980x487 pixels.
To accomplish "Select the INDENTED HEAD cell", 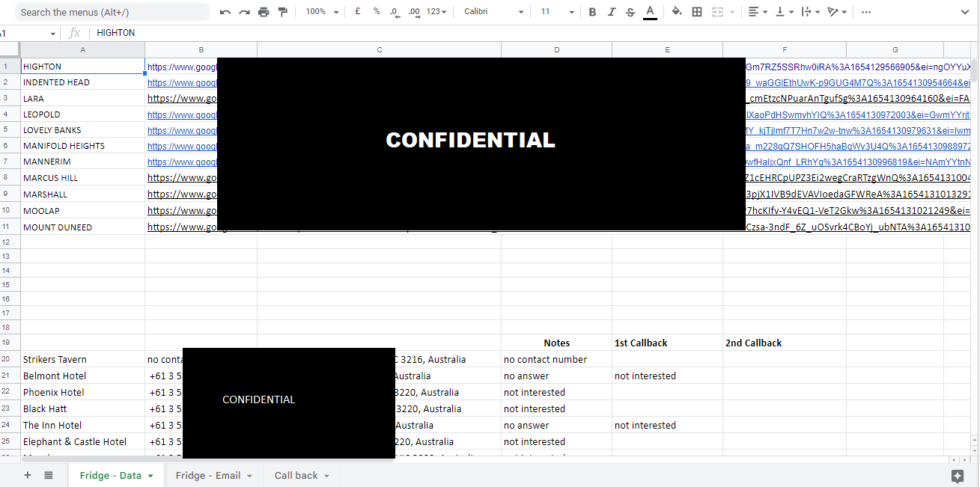I will (83, 82).
